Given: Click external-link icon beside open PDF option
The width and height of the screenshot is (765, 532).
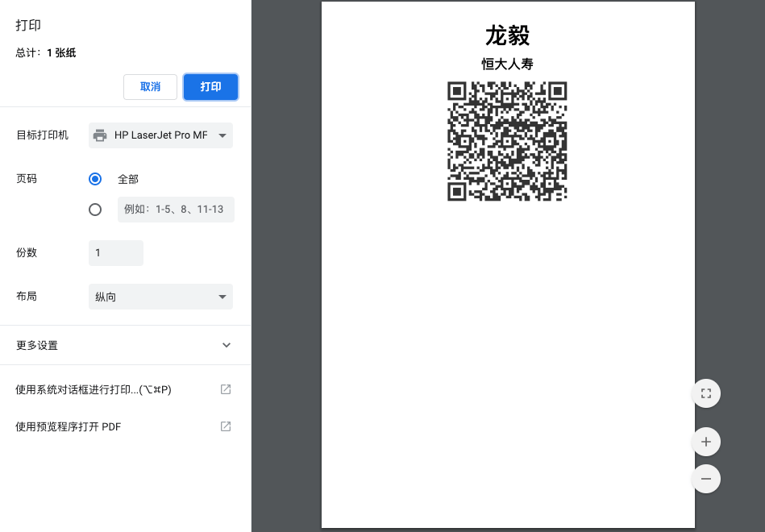Looking at the screenshot, I should click(226, 426).
